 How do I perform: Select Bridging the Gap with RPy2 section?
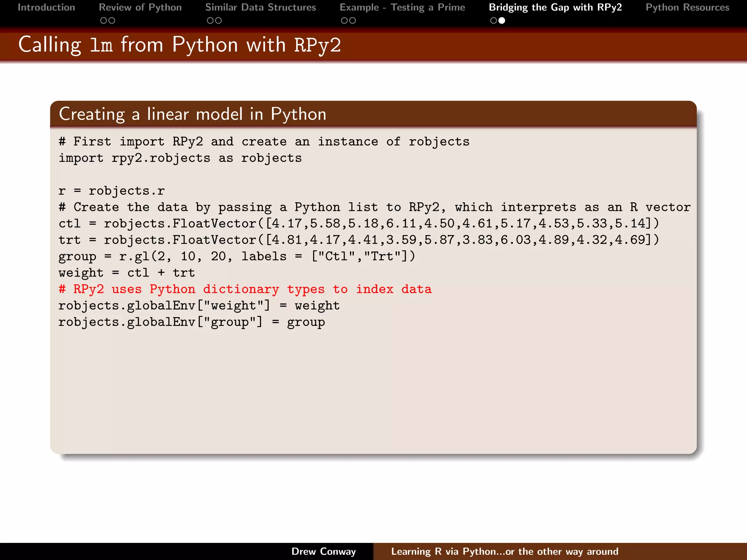pos(555,7)
